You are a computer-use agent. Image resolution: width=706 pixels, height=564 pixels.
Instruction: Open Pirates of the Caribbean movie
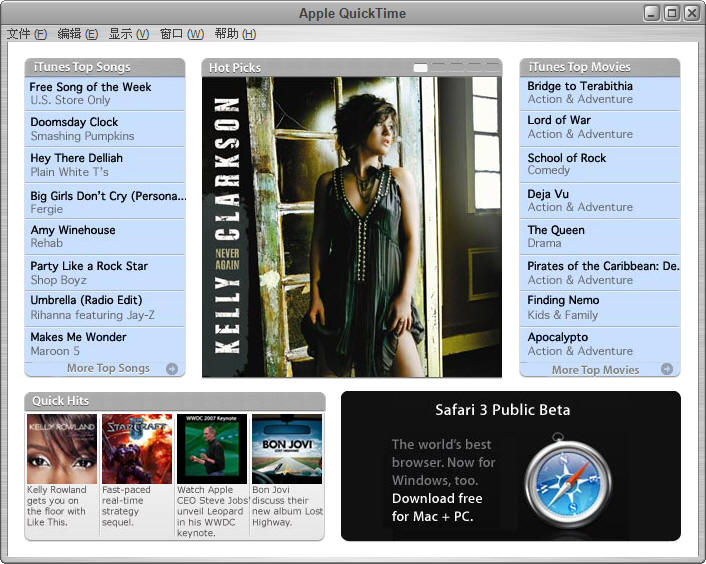click(600, 273)
